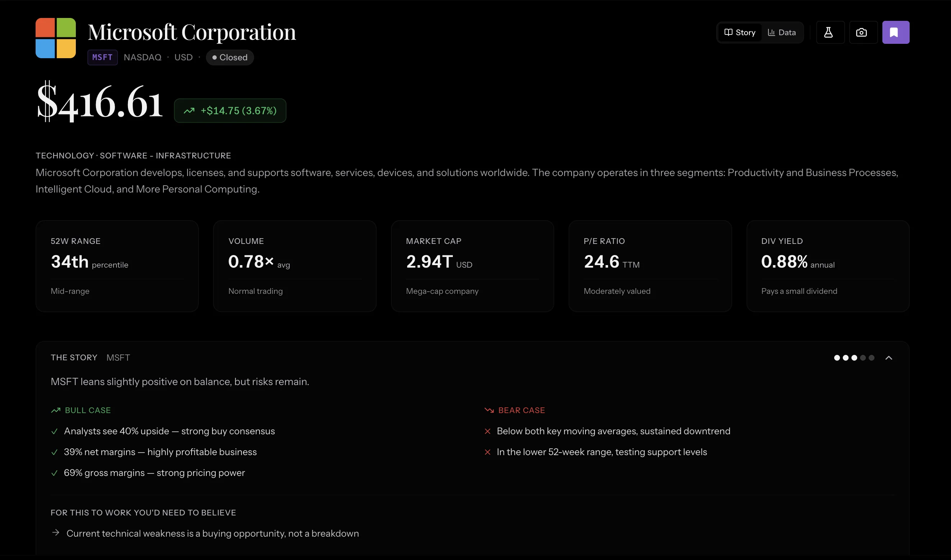The image size is (951, 560).
Task: Switch to the Data view
Action: click(781, 32)
